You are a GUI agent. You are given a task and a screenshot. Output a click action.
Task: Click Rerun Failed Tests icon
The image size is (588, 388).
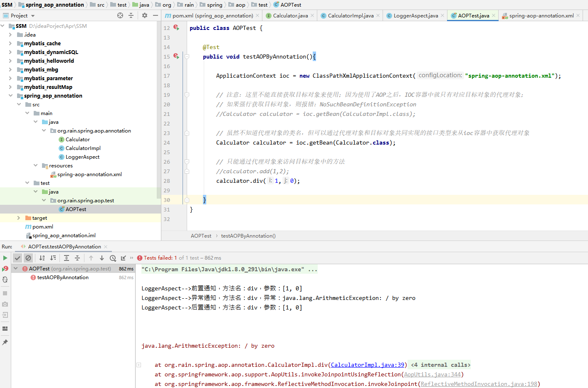(x=5, y=269)
